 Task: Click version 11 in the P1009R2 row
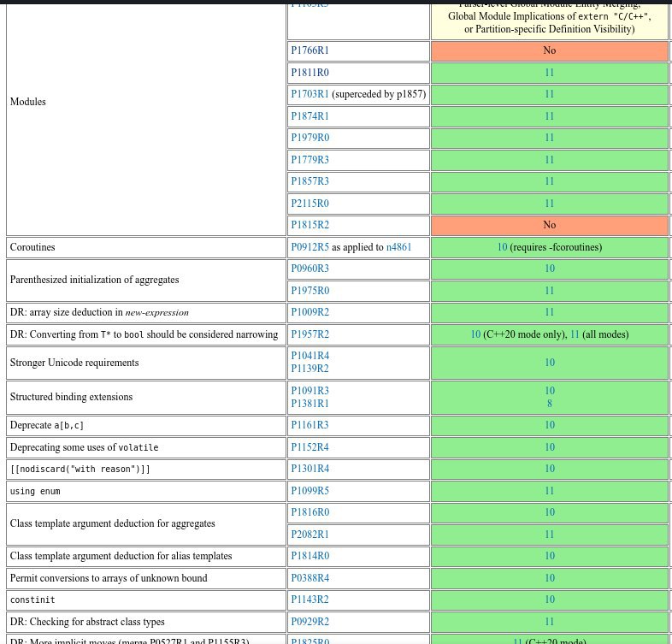point(550,312)
